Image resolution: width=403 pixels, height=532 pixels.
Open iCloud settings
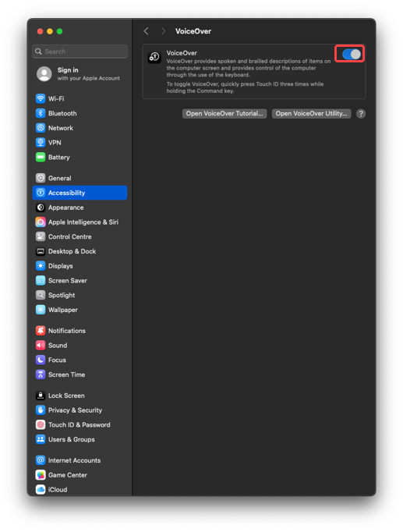[x=80, y=490]
